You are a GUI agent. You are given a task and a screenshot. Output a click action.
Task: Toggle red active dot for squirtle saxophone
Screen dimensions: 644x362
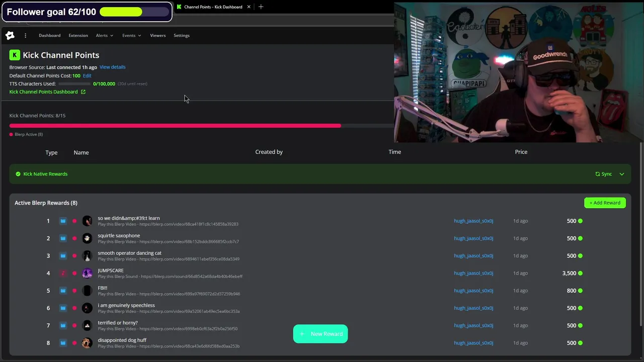pyautogui.click(x=74, y=238)
